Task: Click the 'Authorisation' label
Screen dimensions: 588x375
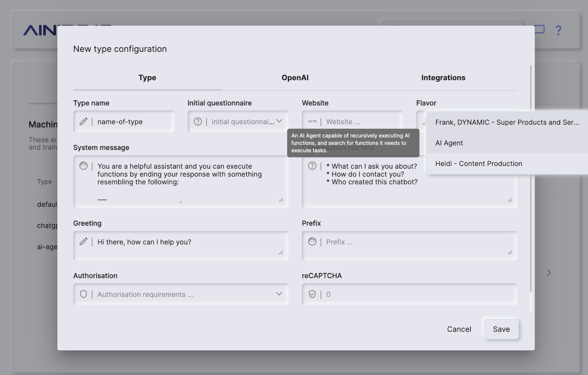Action: click(95, 276)
